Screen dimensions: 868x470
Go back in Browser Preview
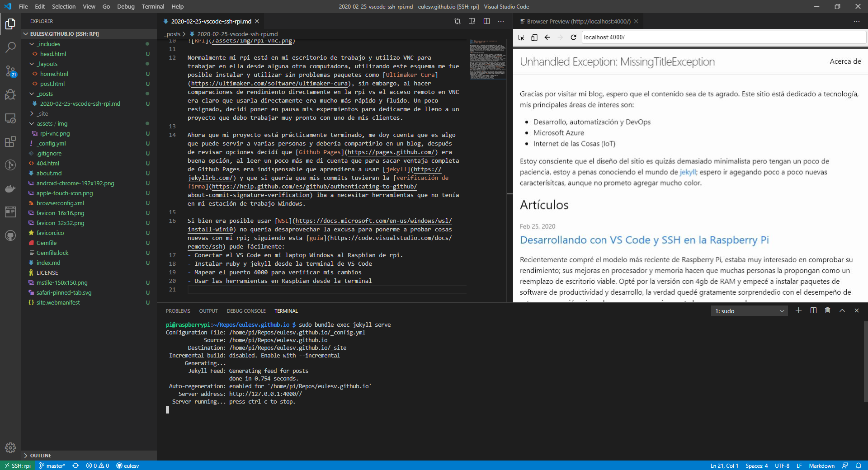coord(547,38)
